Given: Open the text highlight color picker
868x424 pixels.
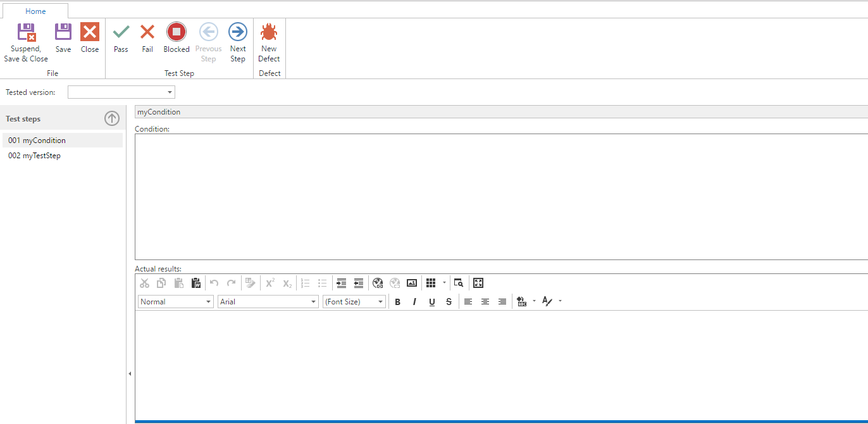Looking at the screenshot, I should point(522,302).
